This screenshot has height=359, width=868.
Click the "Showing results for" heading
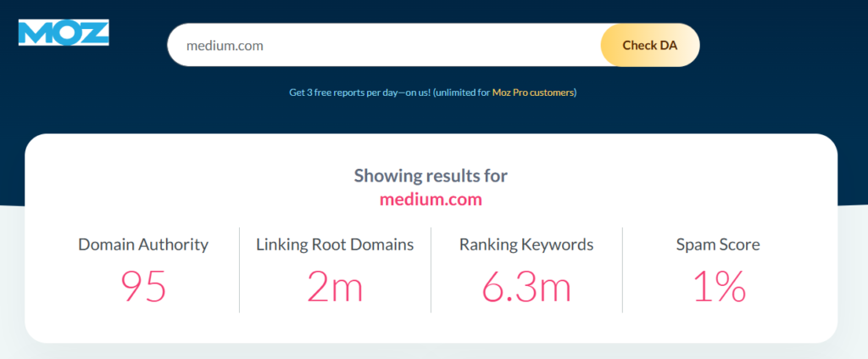431,177
